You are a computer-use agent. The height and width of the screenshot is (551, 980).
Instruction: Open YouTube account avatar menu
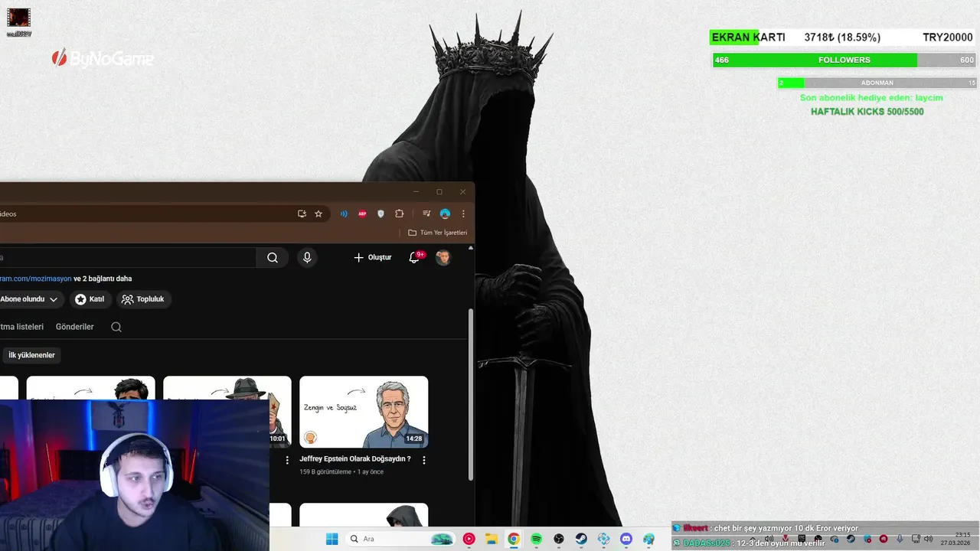click(x=443, y=258)
